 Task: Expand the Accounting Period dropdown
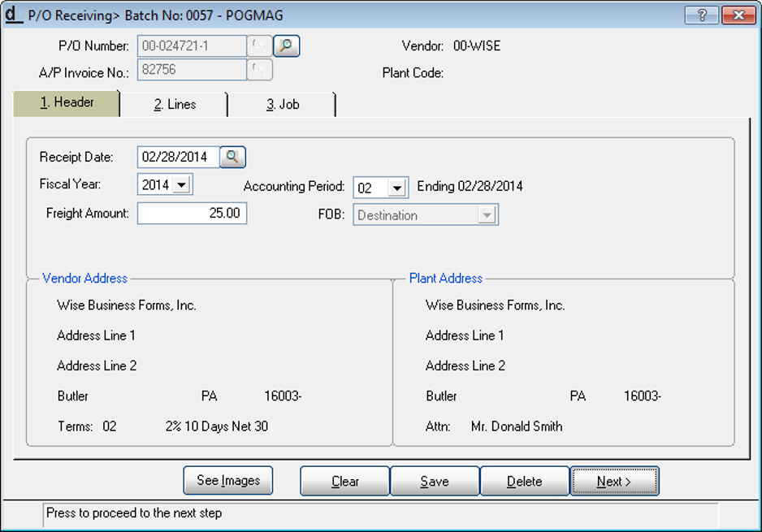(x=397, y=188)
